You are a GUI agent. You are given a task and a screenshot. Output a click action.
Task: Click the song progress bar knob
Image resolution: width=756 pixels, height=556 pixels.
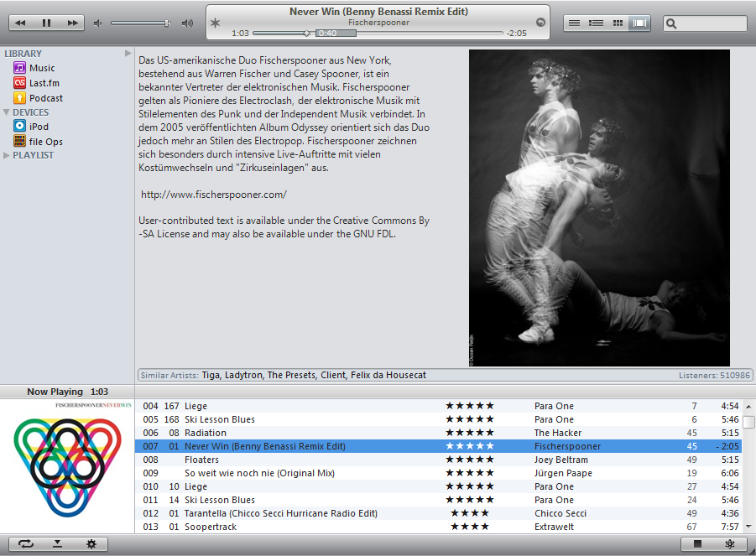[x=306, y=34]
